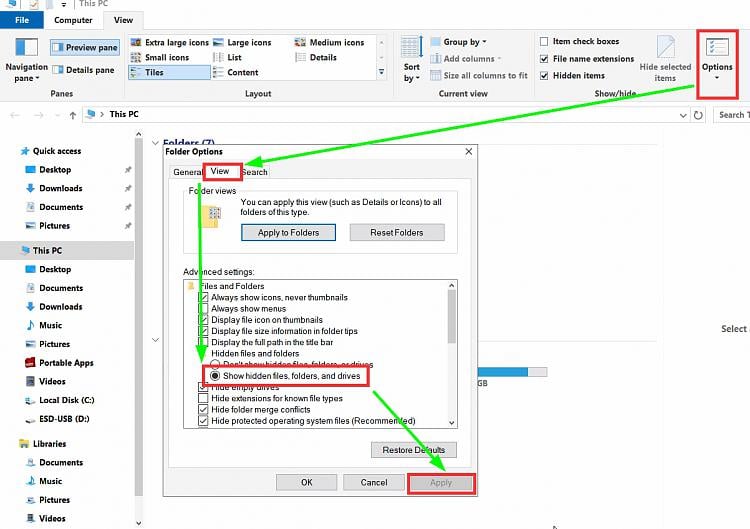The height and width of the screenshot is (529, 750).
Task: Click the Search This PC box
Action: 732,115
